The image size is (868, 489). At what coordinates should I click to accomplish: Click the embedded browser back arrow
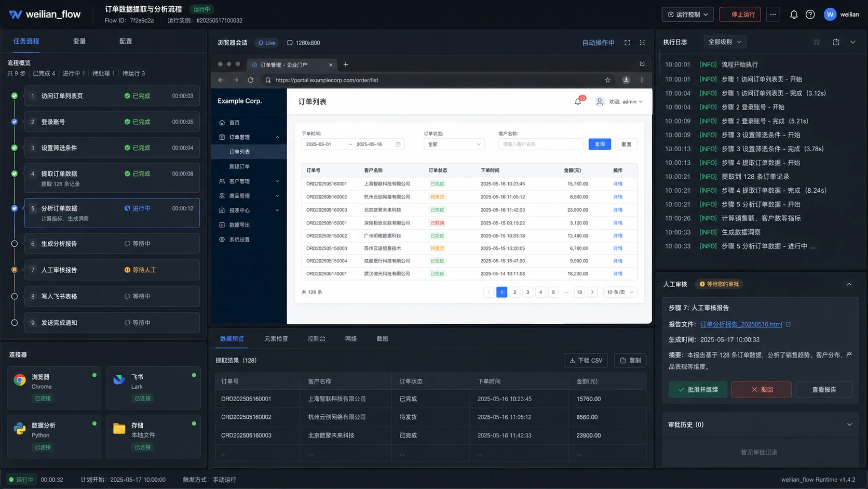point(221,80)
